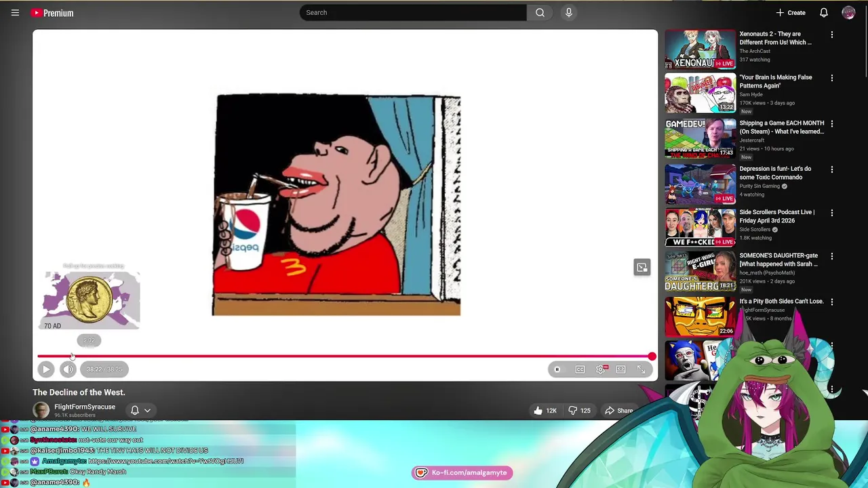Click the info card icon on the video

[x=642, y=267]
